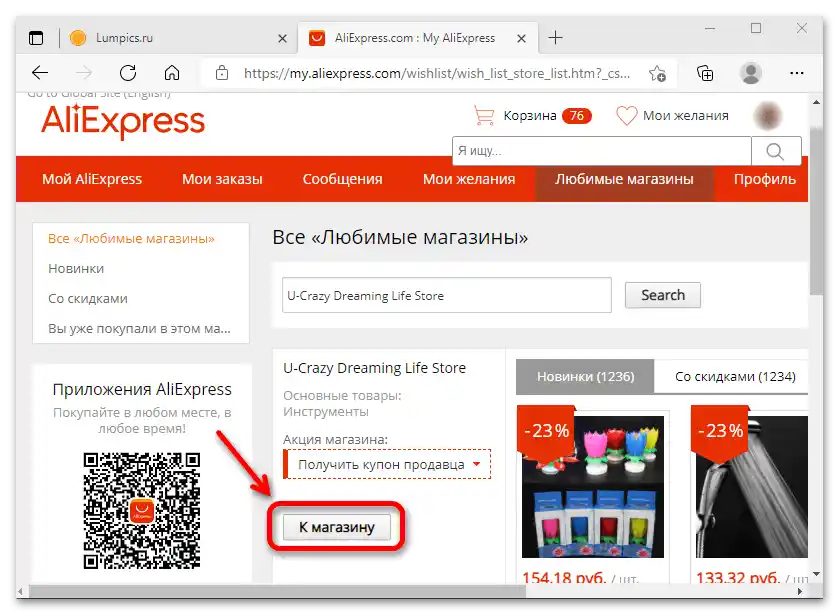Select Со скидками in the left sidebar
This screenshot has width=839, height=615.
pos(88,299)
